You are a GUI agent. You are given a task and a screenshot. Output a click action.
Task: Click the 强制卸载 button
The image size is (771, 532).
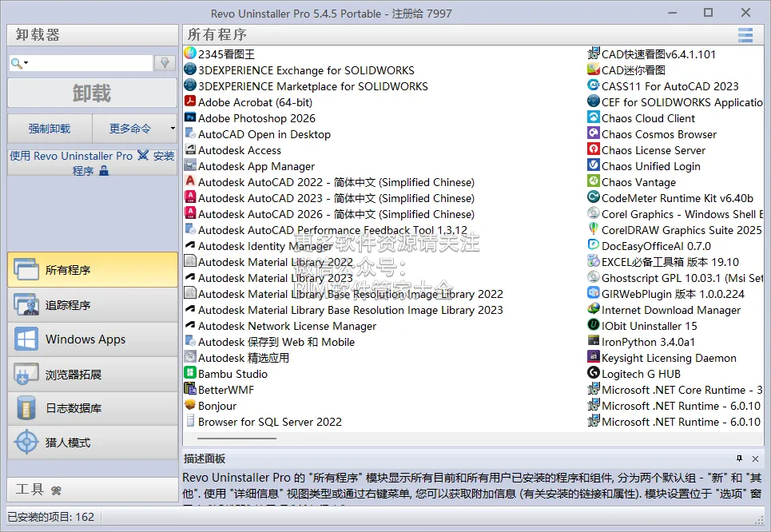[50, 129]
